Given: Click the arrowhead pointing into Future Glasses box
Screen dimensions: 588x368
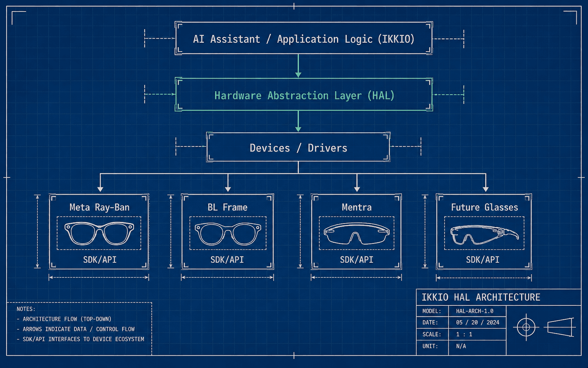Looking at the screenshot, I should (x=486, y=189).
